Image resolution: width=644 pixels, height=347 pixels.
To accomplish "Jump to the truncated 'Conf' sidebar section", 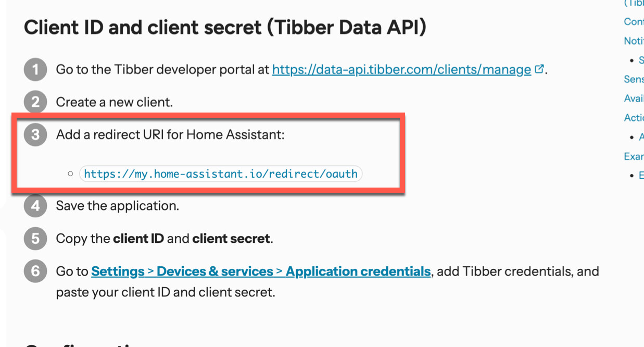I will (634, 21).
